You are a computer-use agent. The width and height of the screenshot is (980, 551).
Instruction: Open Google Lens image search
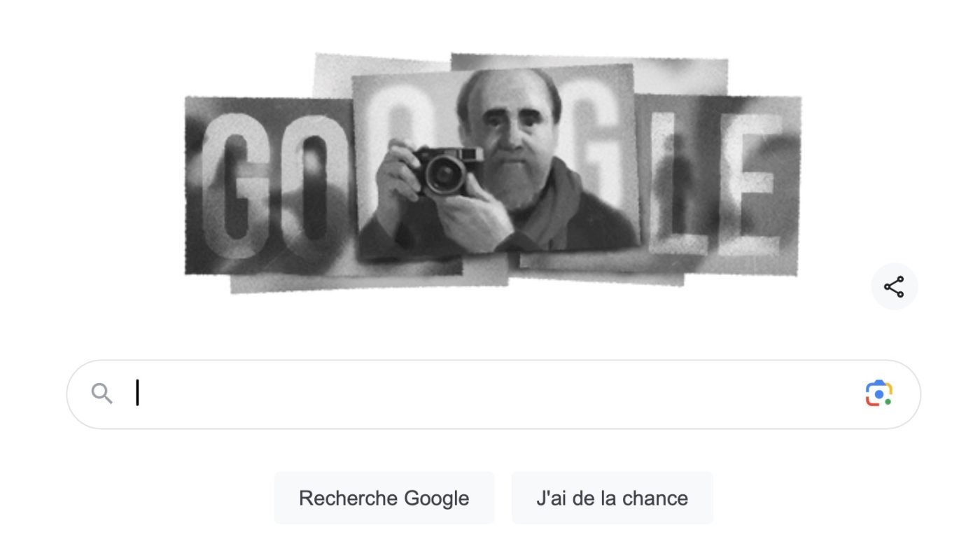click(878, 393)
